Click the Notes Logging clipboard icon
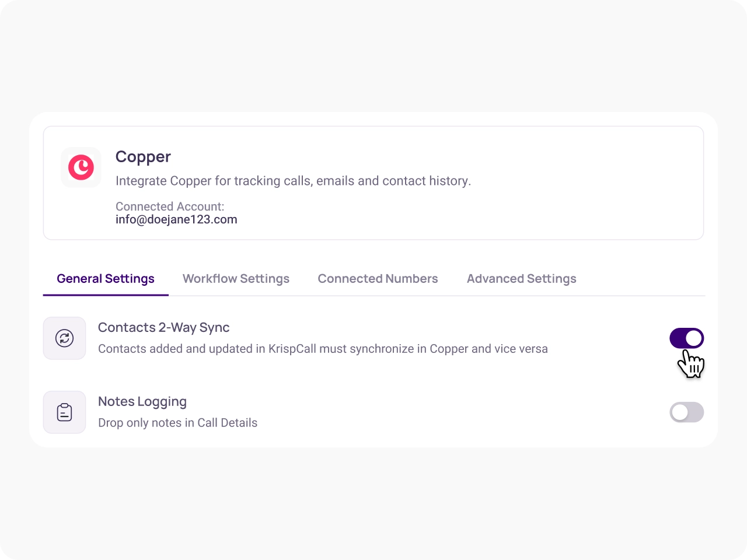This screenshot has height=560, width=747. coord(64,412)
